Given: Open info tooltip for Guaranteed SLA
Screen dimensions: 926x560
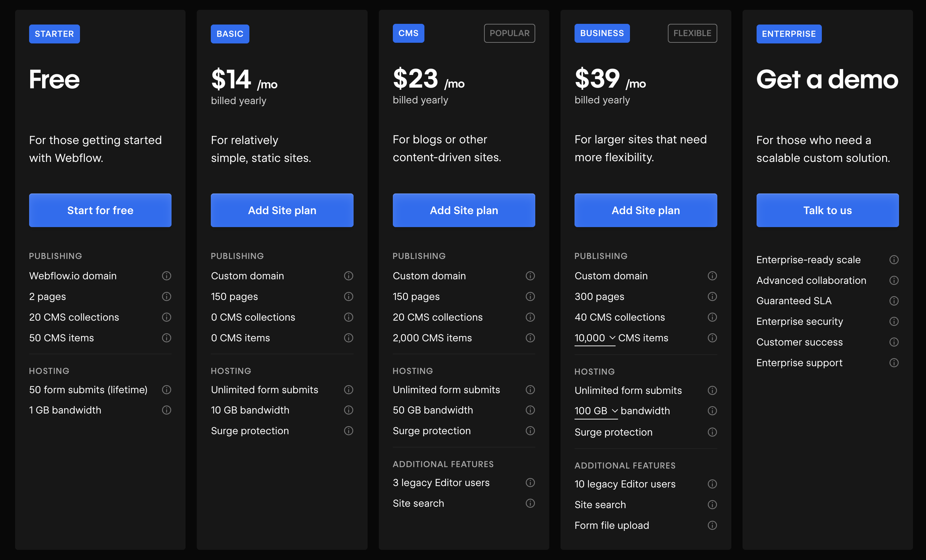Looking at the screenshot, I should click(894, 301).
